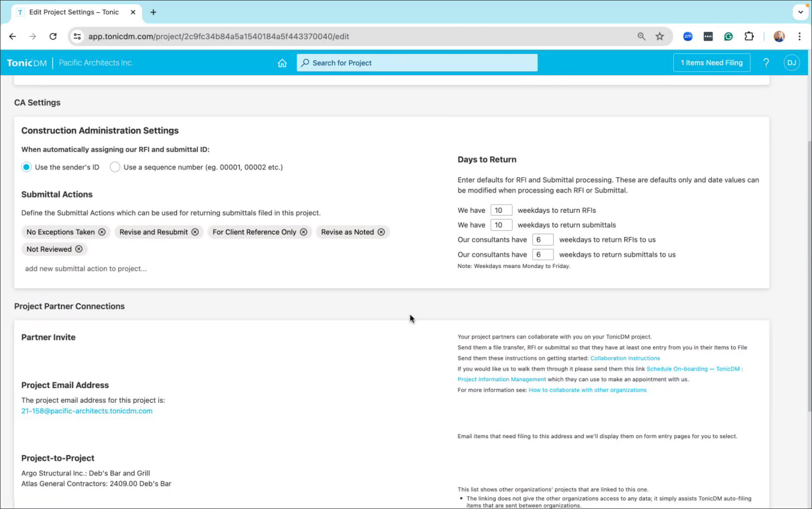Open the site information icon in address bar
The width and height of the screenshot is (812, 509).
point(77,36)
